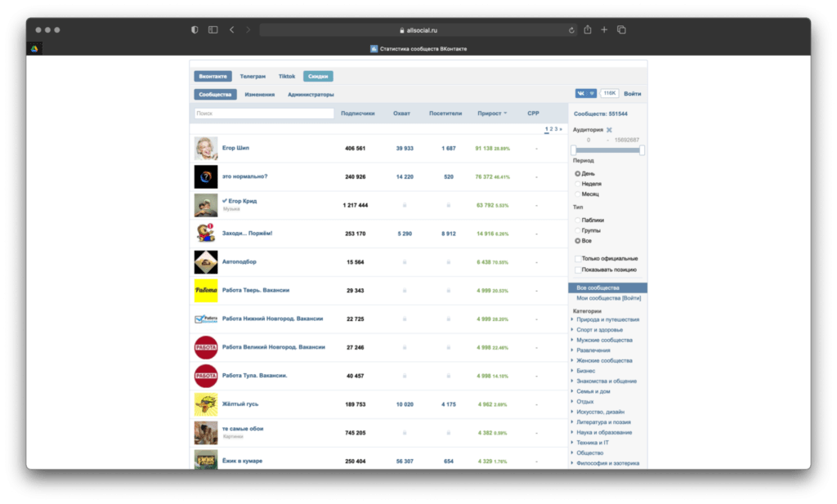Screen dimensions: 837x504
Task: Enable the Только официальные checkbox
Action: [x=578, y=259]
